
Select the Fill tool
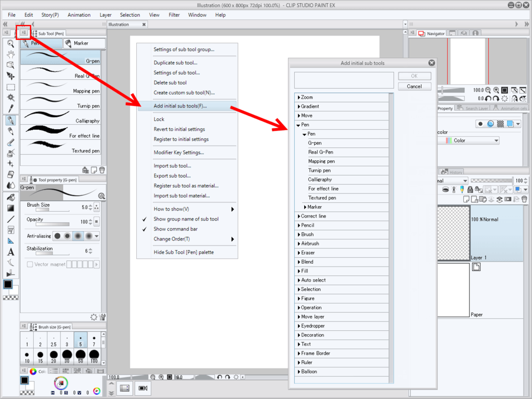(11, 197)
